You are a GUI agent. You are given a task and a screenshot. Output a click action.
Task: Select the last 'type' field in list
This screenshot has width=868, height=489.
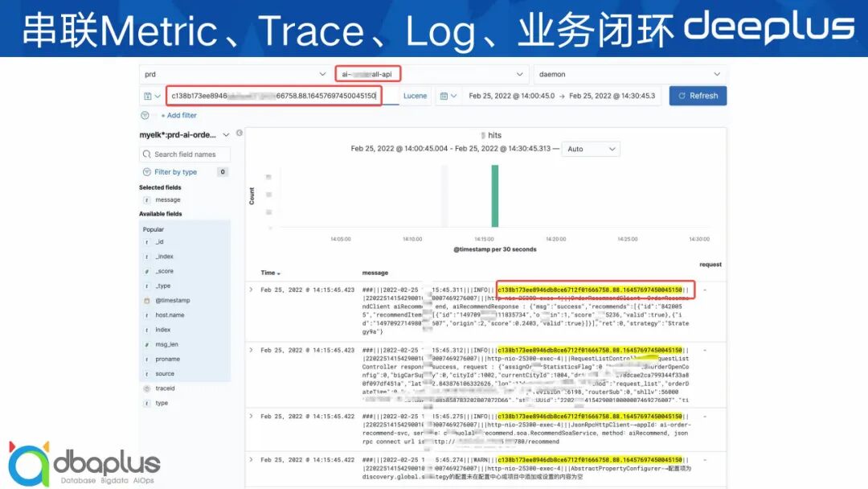click(162, 403)
